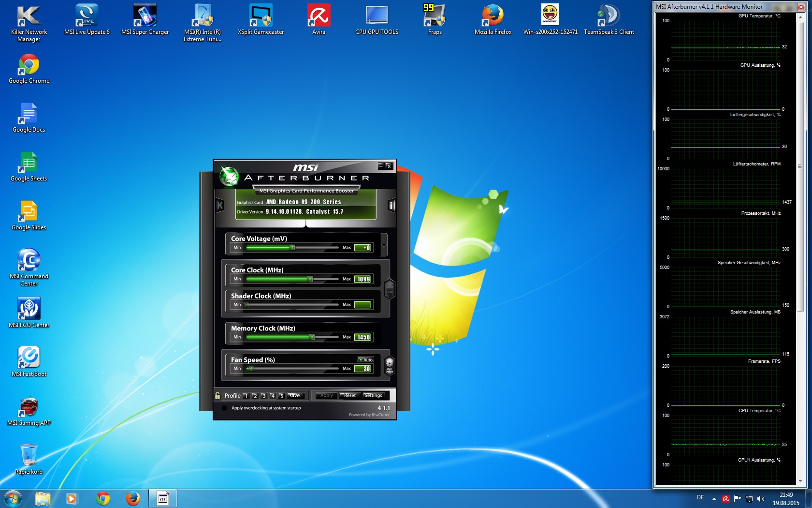This screenshot has width=812, height=508.
Task: Open Google Slides desktop shortcut
Action: coord(29,215)
